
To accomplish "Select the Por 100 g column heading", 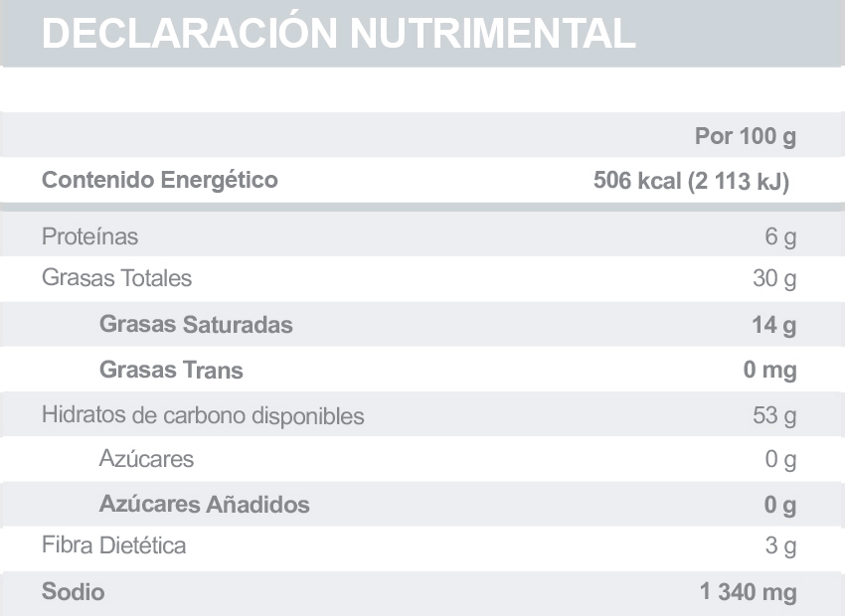I will (x=746, y=136).
